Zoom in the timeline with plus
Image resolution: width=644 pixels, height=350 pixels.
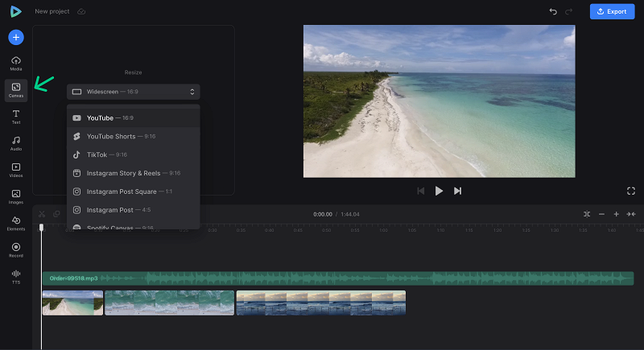tap(616, 214)
